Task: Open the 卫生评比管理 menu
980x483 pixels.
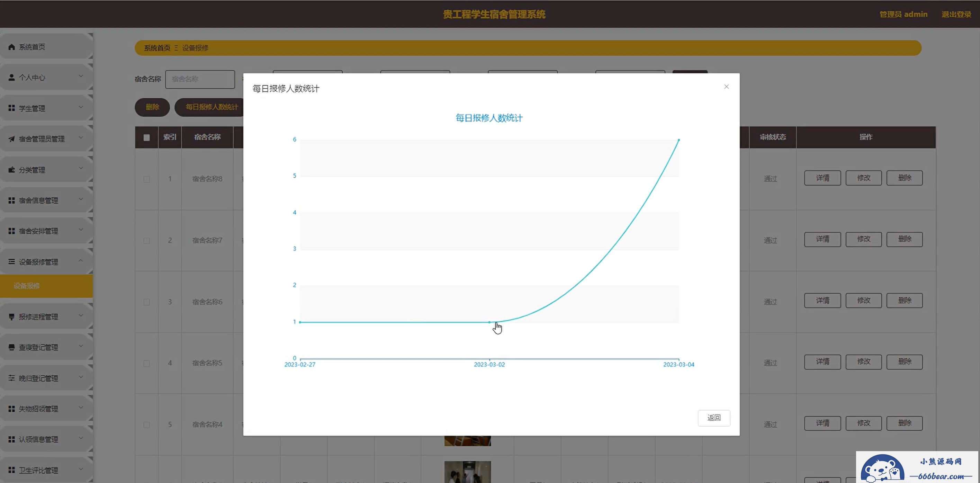Action: (46, 470)
